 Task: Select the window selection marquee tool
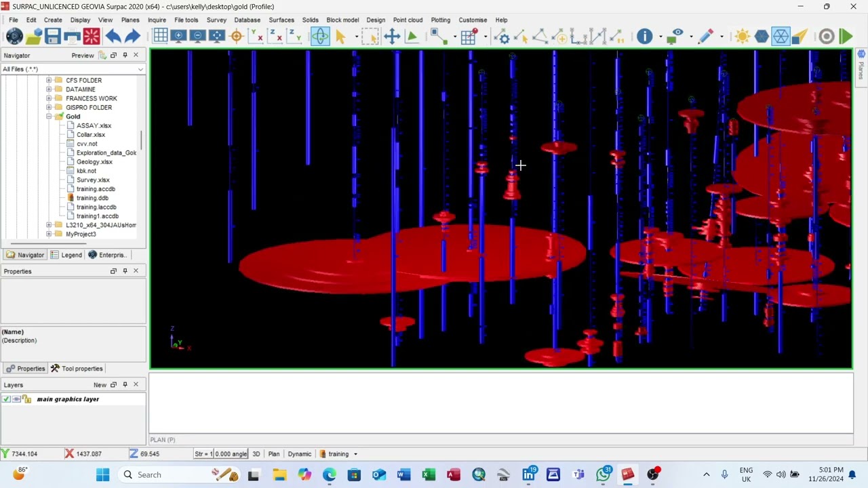click(370, 37)
